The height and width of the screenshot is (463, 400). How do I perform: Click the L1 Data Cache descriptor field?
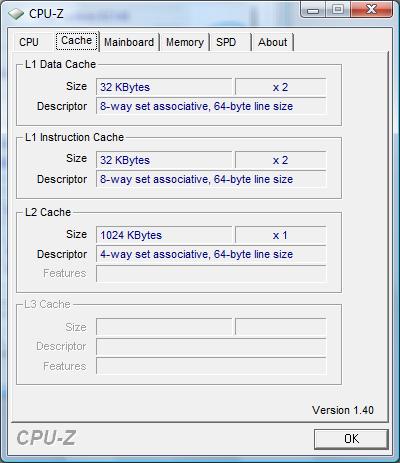211,106
